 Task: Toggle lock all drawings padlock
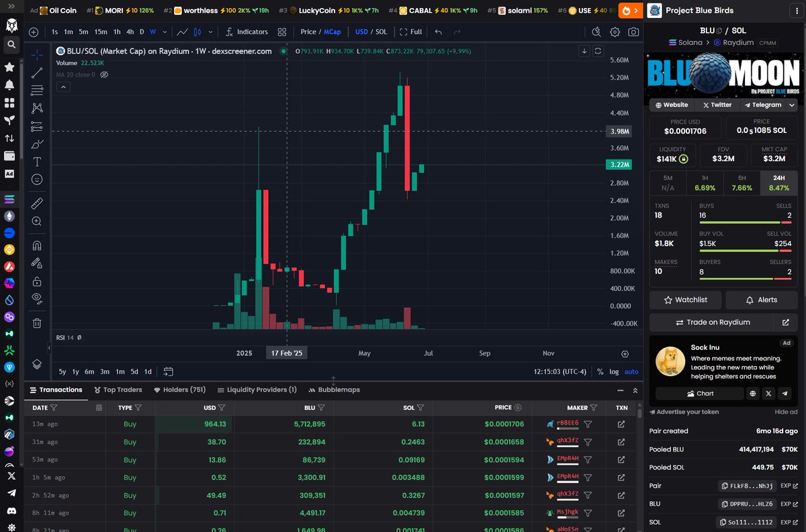tap(37, 281)
